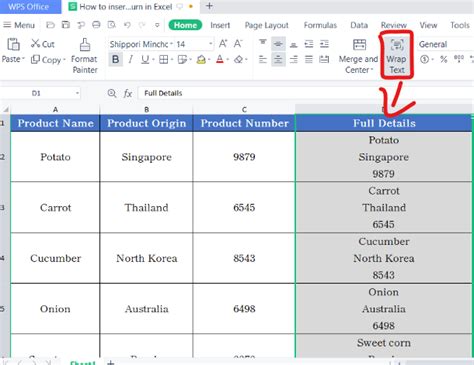
Task: Open a new document tab with plus
Action: click(x=209, y=6)
